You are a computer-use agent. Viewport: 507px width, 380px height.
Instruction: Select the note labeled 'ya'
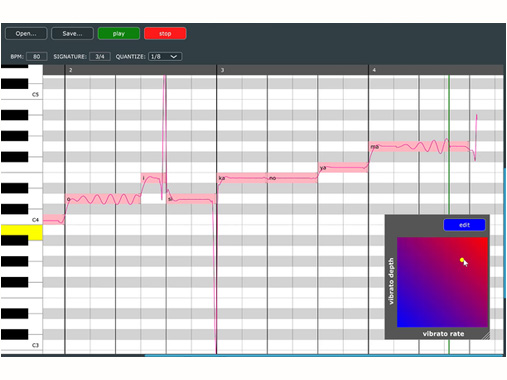[343, 168]
